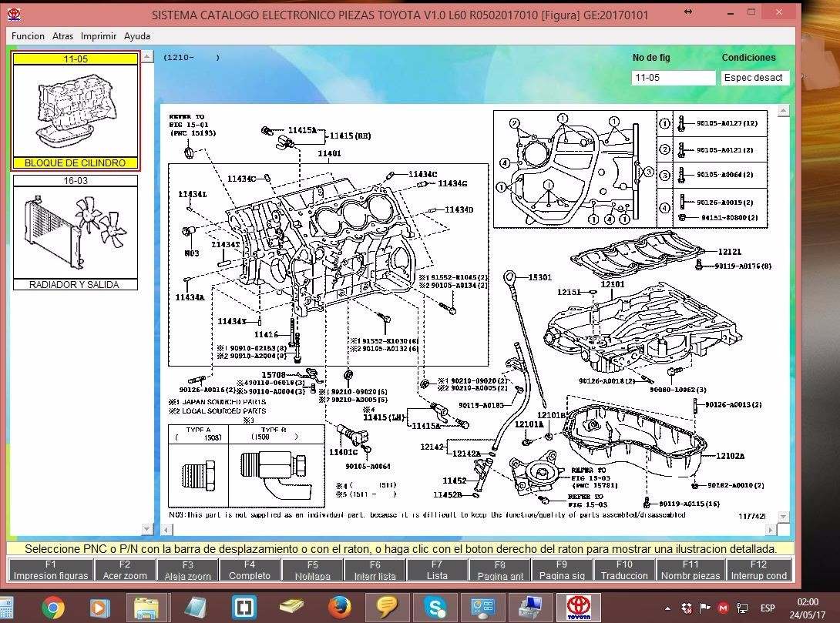Select part number 90105-A0127(12)
Viewport: 840px width, 623px height.
click(x=727, y=123)
